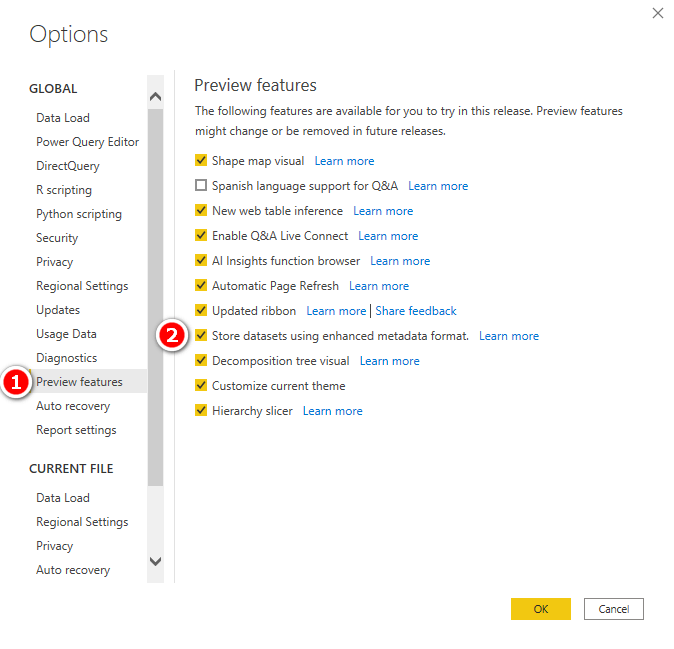
Task: Go to Preview features section
Action: click(79, 382)
